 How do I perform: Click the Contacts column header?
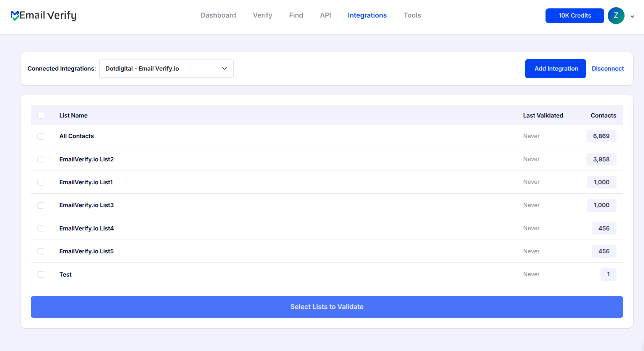(604, 115)
